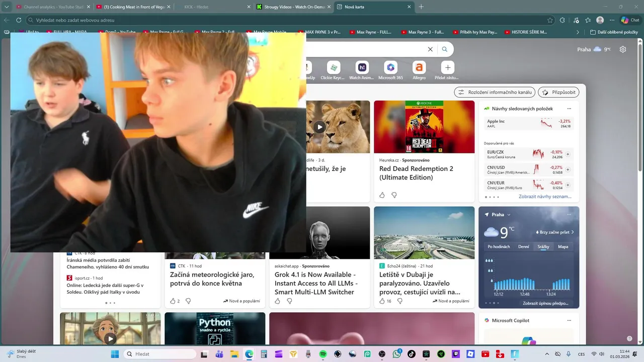Open Spotify from the taskbar
Image resolution: width=644 pixels, height=362 pixels.
point(323,354)
